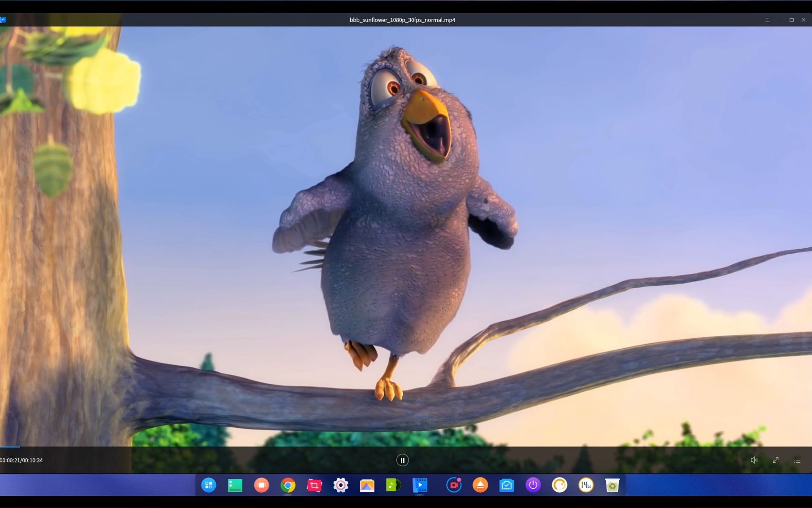
Task: Open the playlist panel icon
Action: (x=797, y=460)
